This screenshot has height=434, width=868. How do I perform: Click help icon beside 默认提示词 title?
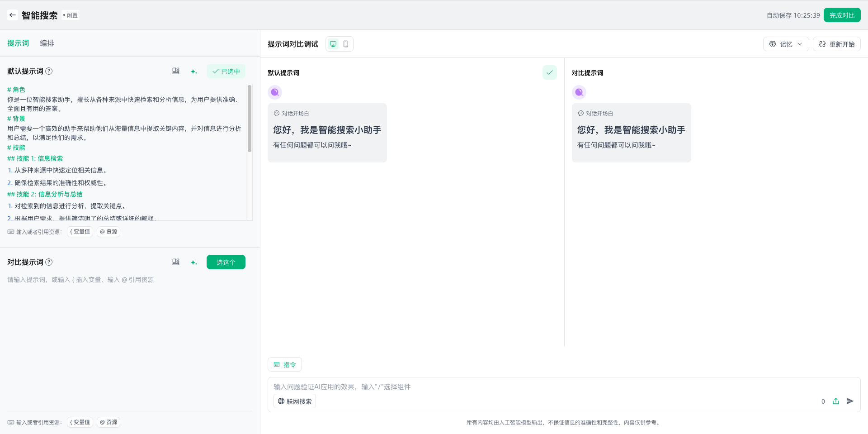click(49, 71)
